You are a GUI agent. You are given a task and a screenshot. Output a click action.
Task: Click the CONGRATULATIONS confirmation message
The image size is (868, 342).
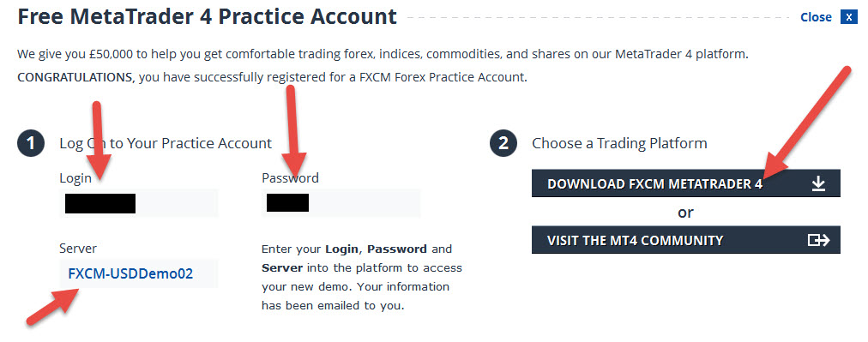click(x=273, y=77)
